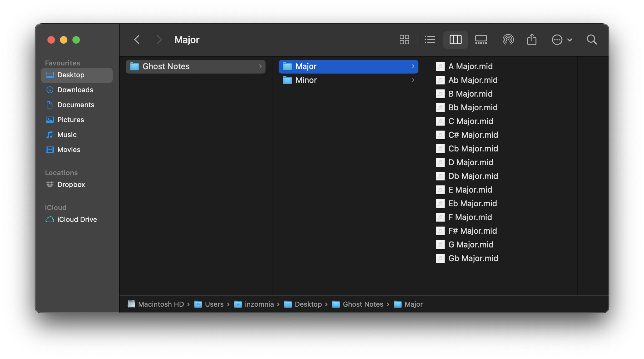The width and height of the screenshot is (644, 359).
Task: Click the Ghost Notes folder chevron
Action: pos(260,66)
